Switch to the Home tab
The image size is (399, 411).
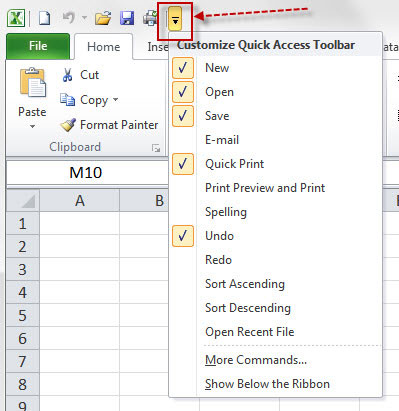click(103, 47)
